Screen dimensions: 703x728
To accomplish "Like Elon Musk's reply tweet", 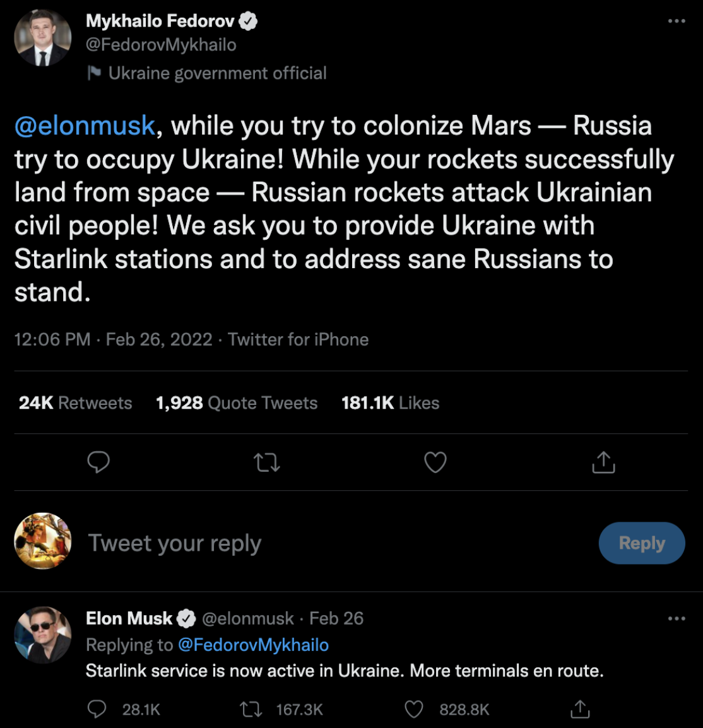I will point(414,709).
